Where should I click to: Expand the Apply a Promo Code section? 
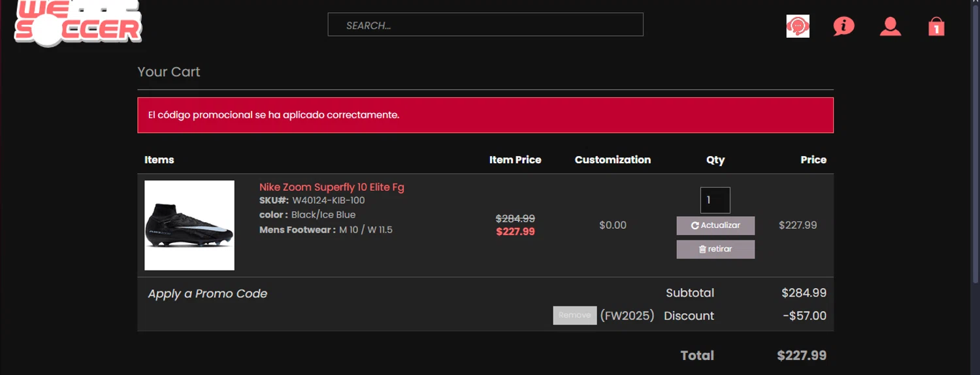[207, 294]
